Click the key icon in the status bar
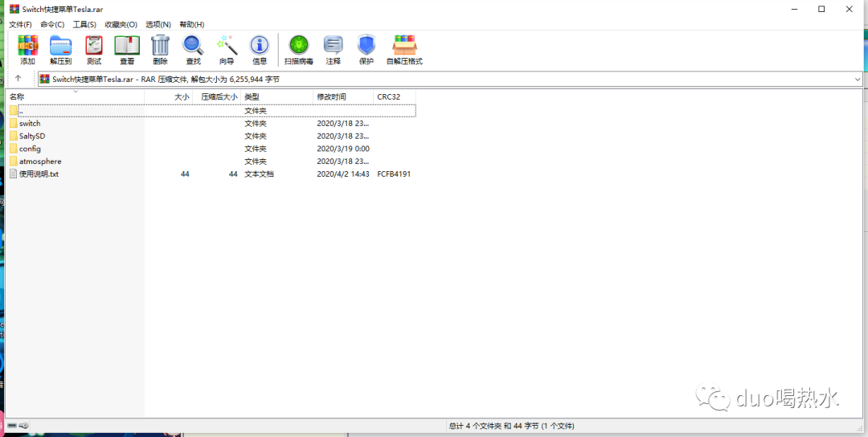This screenshot has width=868, height=437. click(23, 426)
